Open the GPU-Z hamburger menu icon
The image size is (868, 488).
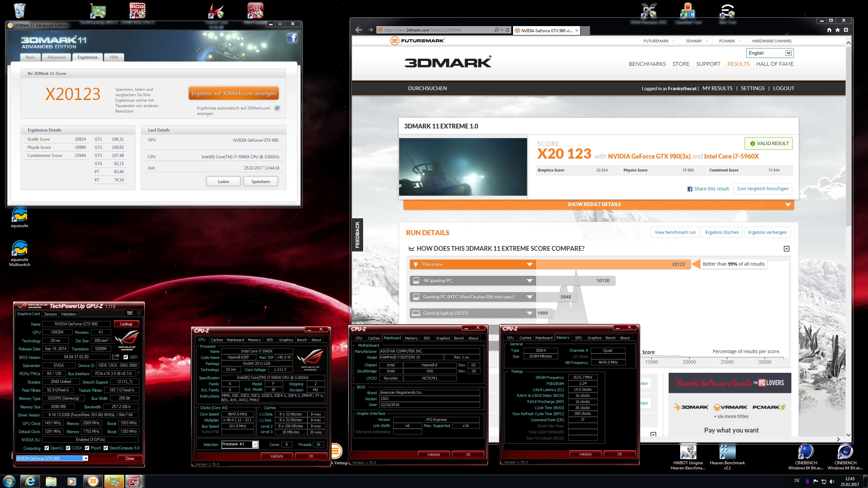tap(139, 313)
